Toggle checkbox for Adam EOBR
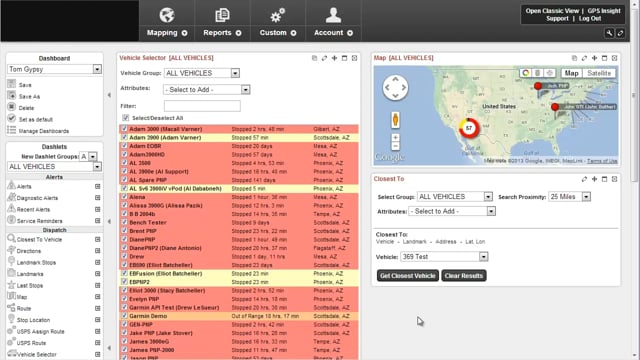Viewport: 640px width, 360px height. [x=124, y=146]
